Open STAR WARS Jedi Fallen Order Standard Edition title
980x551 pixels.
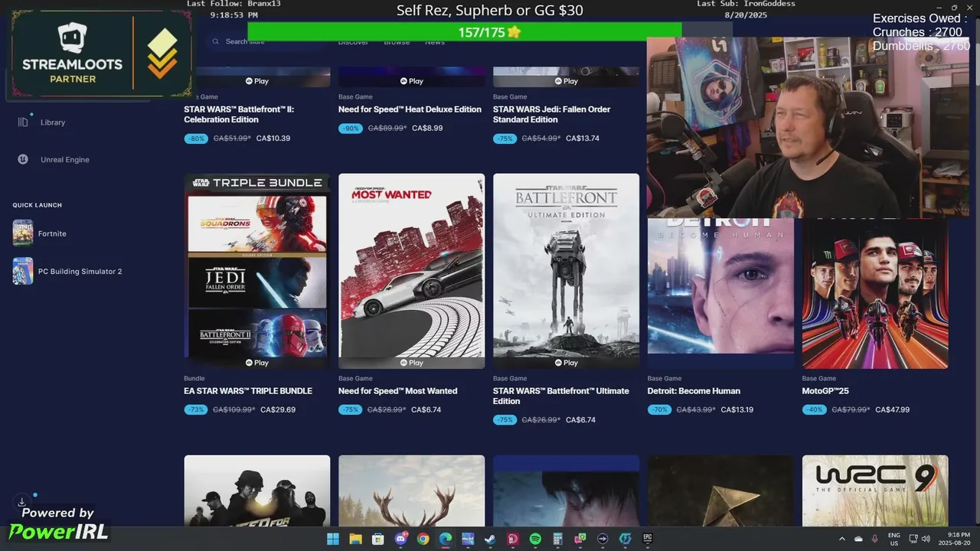552,114
